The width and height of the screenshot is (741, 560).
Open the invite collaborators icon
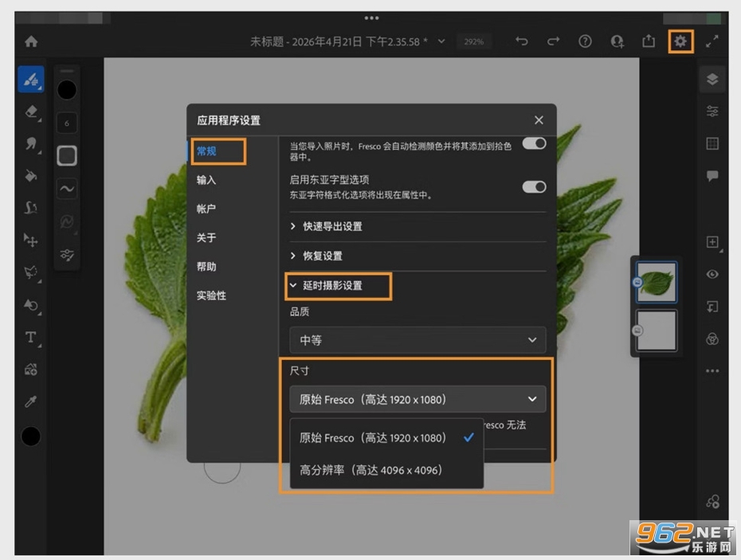(x=617, y=41)
